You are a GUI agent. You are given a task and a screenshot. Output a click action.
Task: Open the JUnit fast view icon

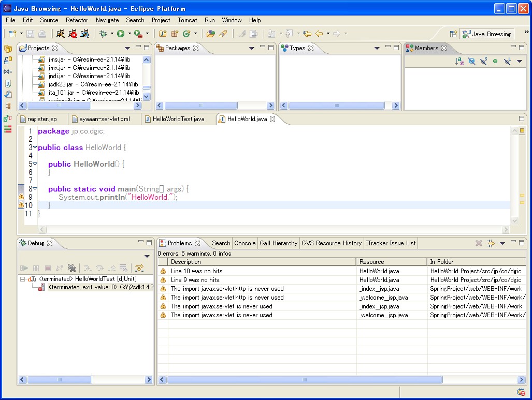tap(8, 118)
